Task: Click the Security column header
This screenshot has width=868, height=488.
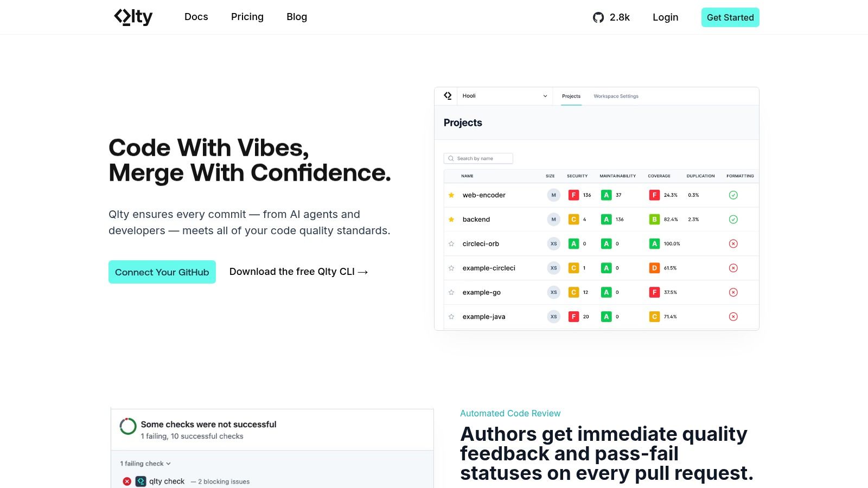Action: 577,176
